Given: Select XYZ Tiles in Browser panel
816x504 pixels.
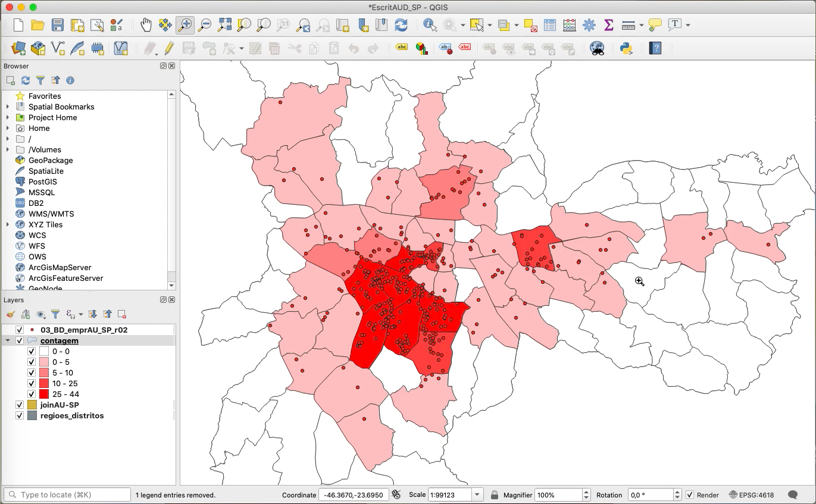Looking at the screenshot, I should tap(45, 224).
